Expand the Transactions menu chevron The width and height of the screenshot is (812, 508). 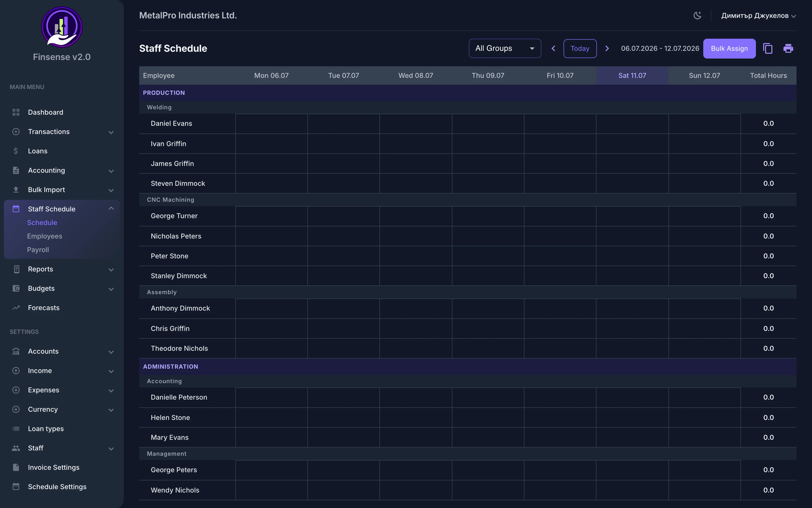coord(111,132)
